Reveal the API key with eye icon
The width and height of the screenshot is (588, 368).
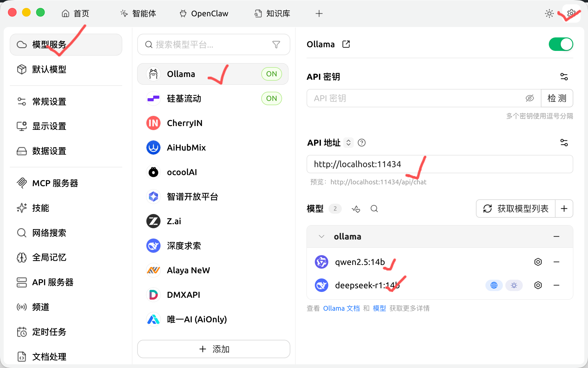point(530,98)
